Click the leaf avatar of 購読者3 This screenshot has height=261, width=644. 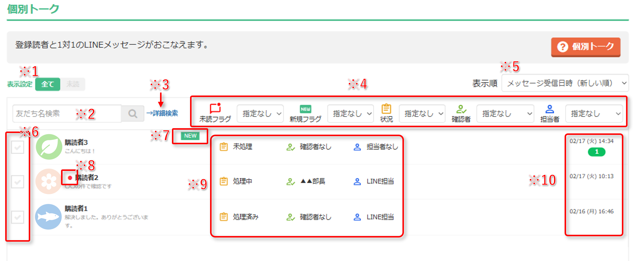49,147
